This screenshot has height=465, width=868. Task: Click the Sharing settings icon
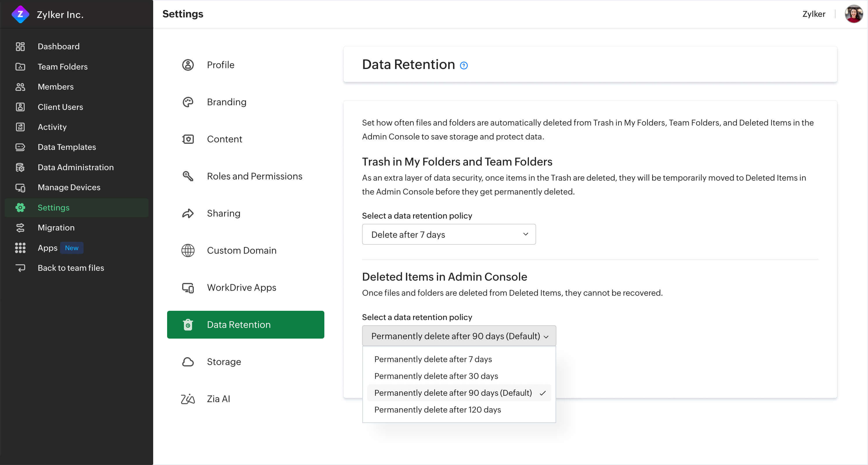click(x=188, y=213)
